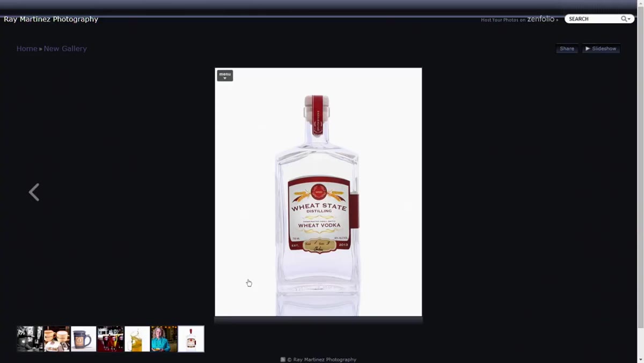Select the two coffee cups thumbnail
This screenshot has width=644, height=363.
tap(57, 339)
